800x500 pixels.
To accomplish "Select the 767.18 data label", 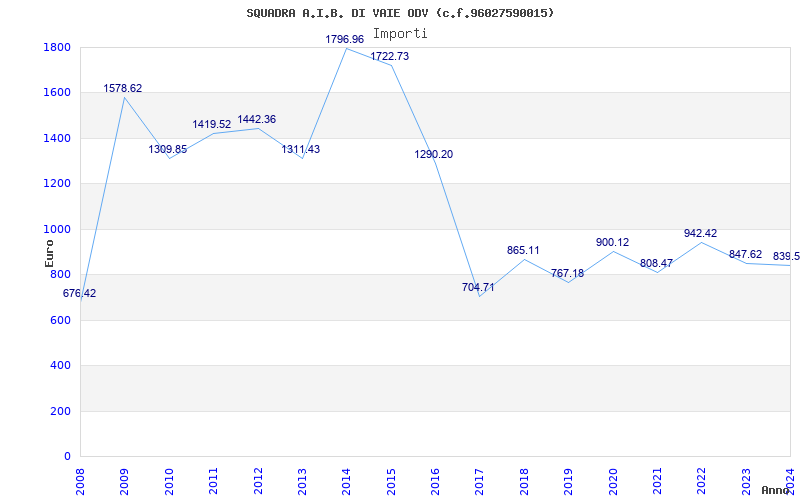I will click(x=567, y=273).
